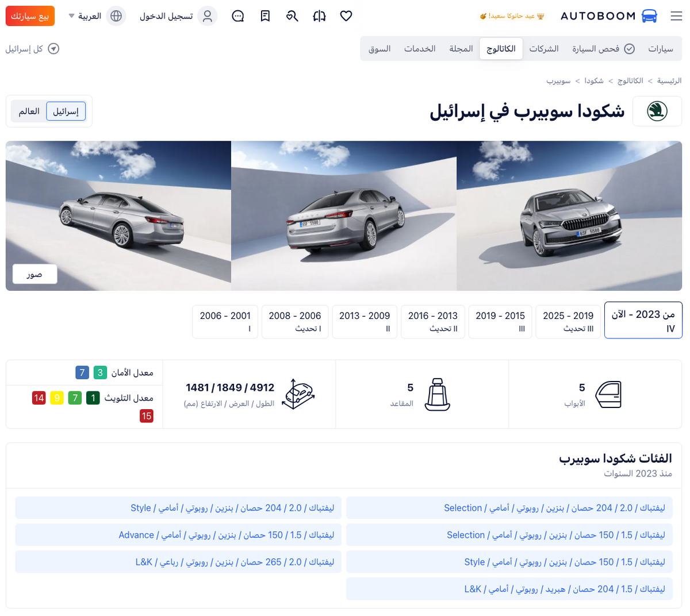
Task: Open the السوق tab
Action: point(379,49)
